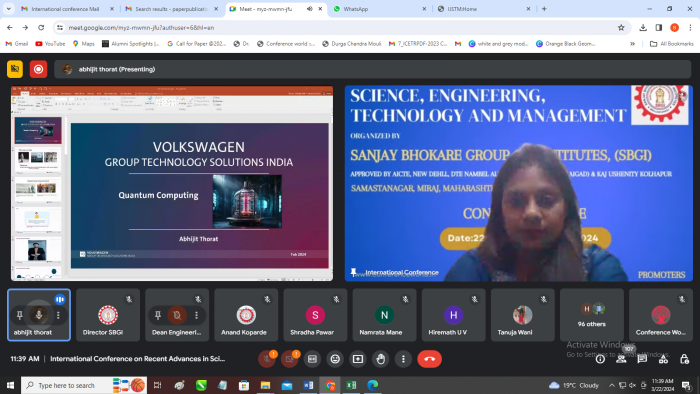This screenshot has height=394, width=700.
Task: Open options menu on abhijit thorat tile
Action: pos(58,315)
